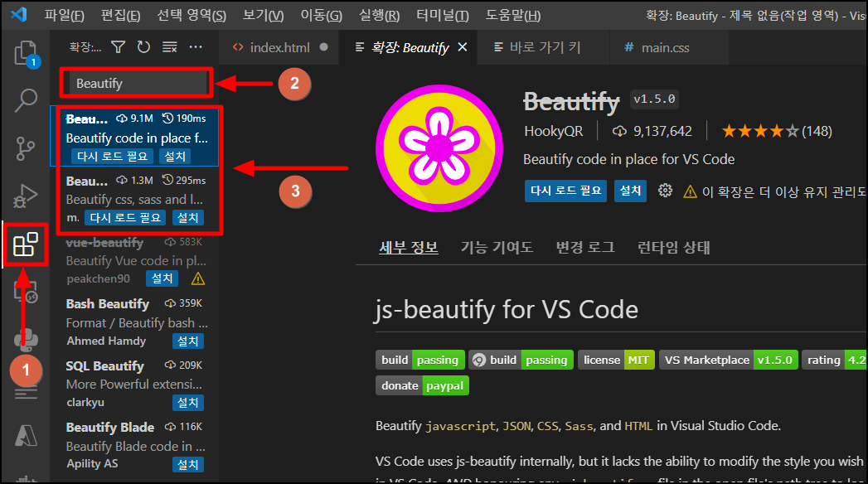
Task: Click the 9,137,642 install count
Action: click(652, 131)
